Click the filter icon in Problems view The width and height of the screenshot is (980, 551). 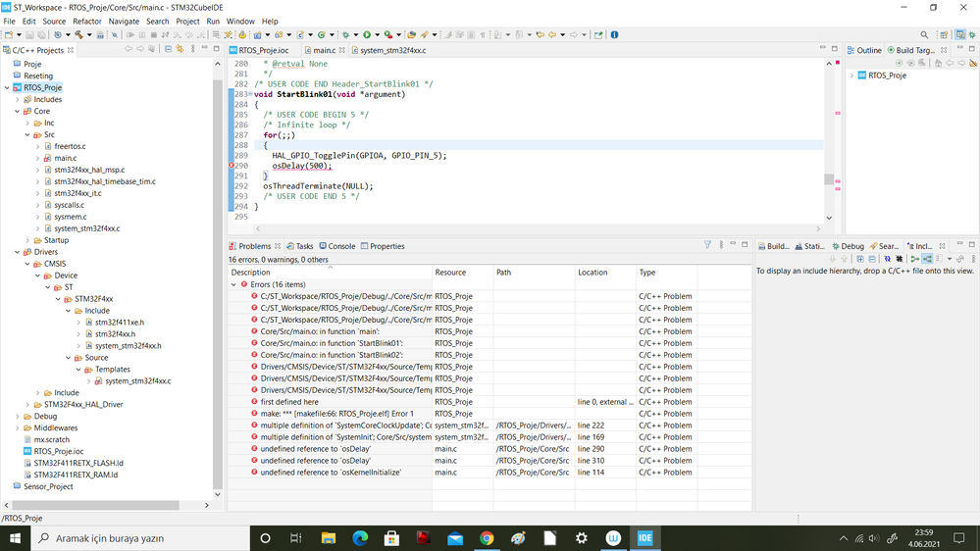point(707,245)
